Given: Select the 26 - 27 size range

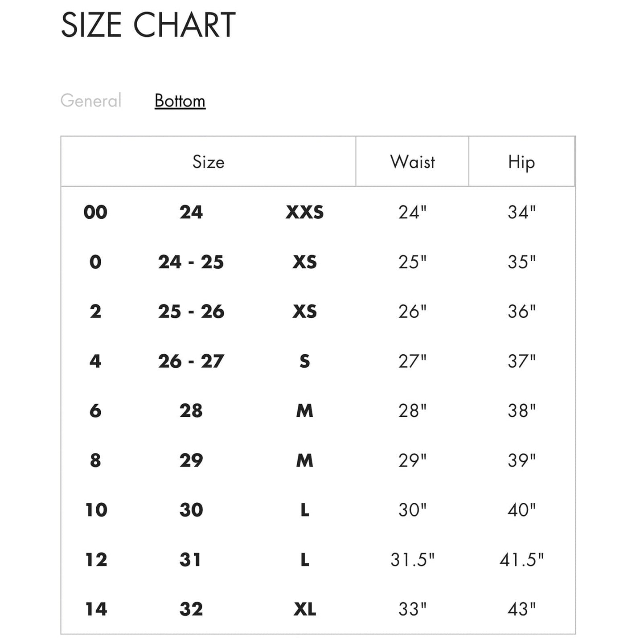Looking at the screenshot, I should [191, 361].
